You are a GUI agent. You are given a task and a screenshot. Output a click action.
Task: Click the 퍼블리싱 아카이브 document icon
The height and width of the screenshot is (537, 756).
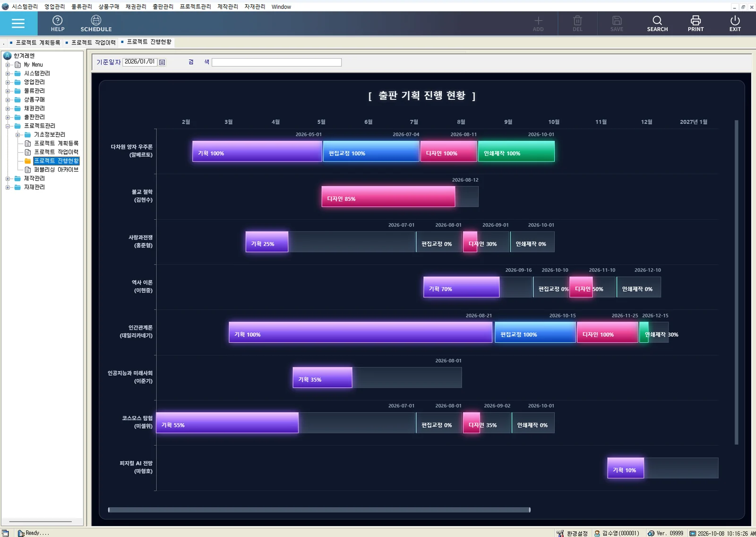[28, 170]
